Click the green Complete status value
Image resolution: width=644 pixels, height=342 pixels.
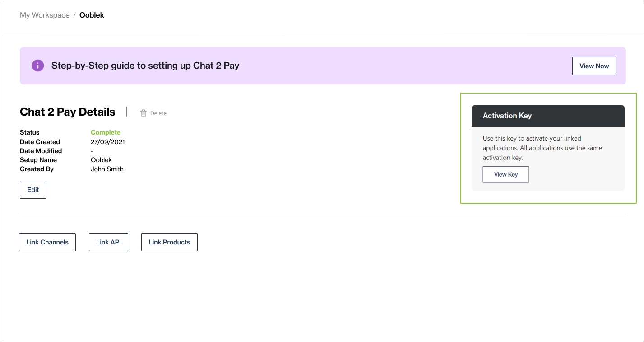pyautogui.click(x=106, y=132)
